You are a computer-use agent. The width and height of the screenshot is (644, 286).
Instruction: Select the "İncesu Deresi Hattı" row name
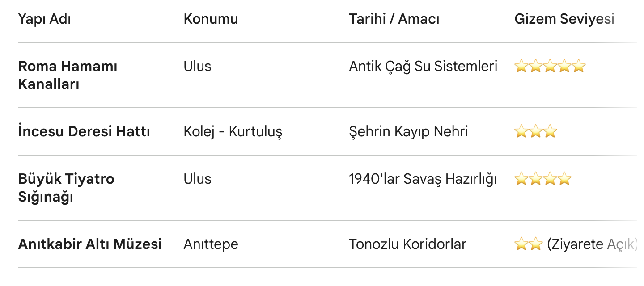[x=84, y=132]
